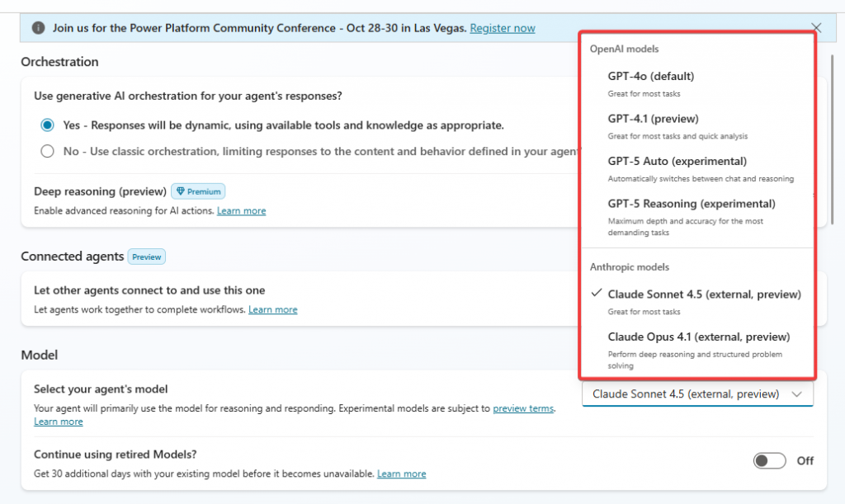Choose GPT-4.1 (preview) model
This screenshot has height=504, width=845.
pyautogui.click(x=697, y=126)
